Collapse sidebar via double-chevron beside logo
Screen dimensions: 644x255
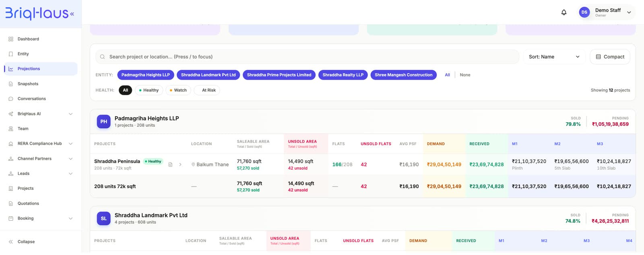pos(72,14)
